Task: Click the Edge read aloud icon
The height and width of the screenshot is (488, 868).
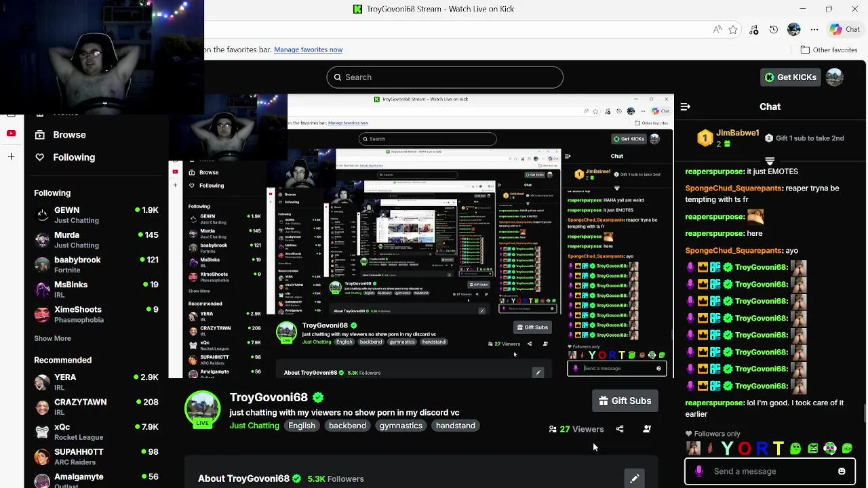Action: click(717, 30)
